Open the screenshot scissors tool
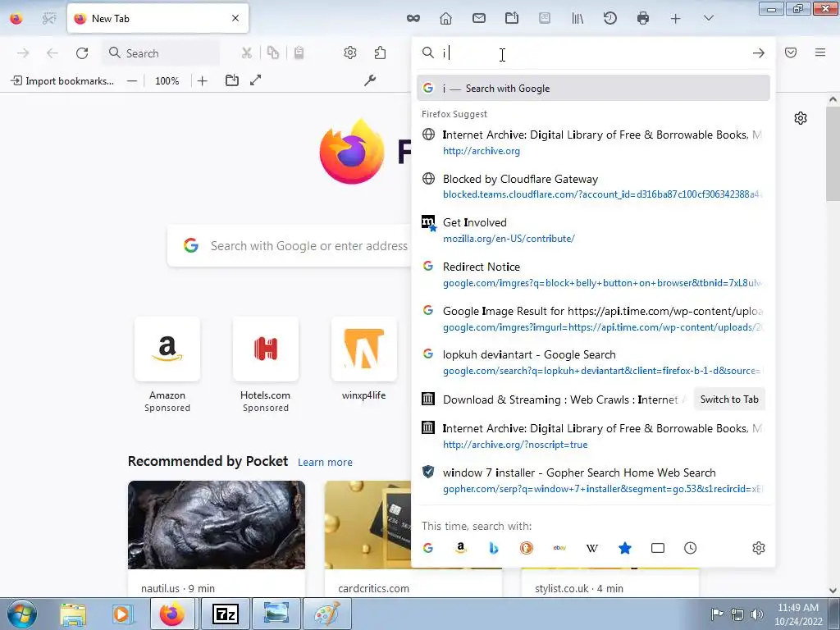Viewport: 840px width, 630px height. point(48,18)
